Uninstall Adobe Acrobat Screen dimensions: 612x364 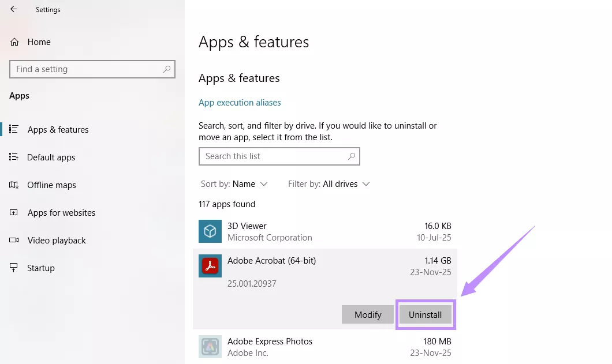426,314
